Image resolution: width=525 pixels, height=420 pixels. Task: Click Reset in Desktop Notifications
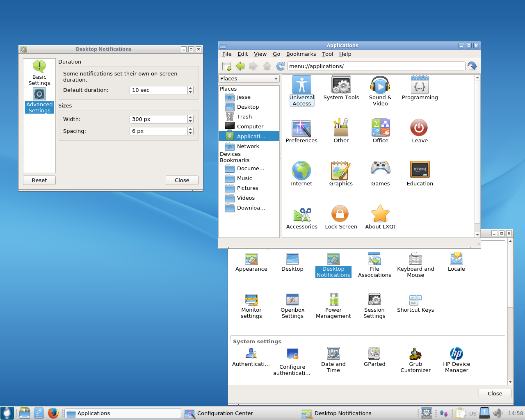tap(39, 180)
